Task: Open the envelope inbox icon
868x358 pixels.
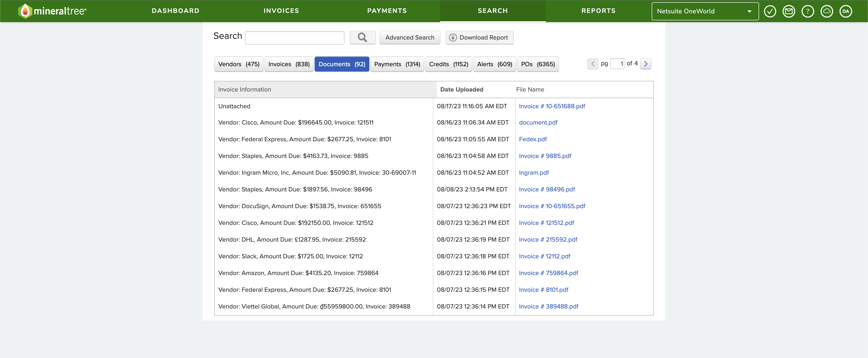Action: (x=788, y=11)
